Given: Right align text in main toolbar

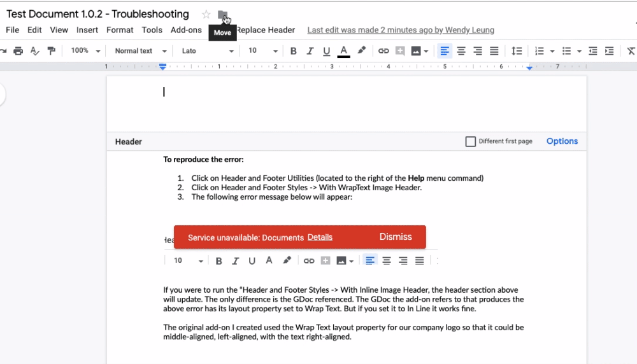Looking at the screenshot, I should [x=478, y=51].
